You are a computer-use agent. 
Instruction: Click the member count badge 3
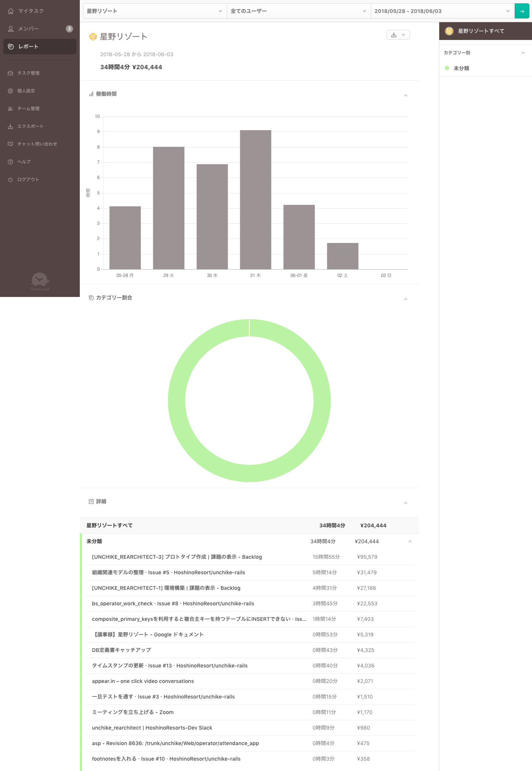[69, 29]
